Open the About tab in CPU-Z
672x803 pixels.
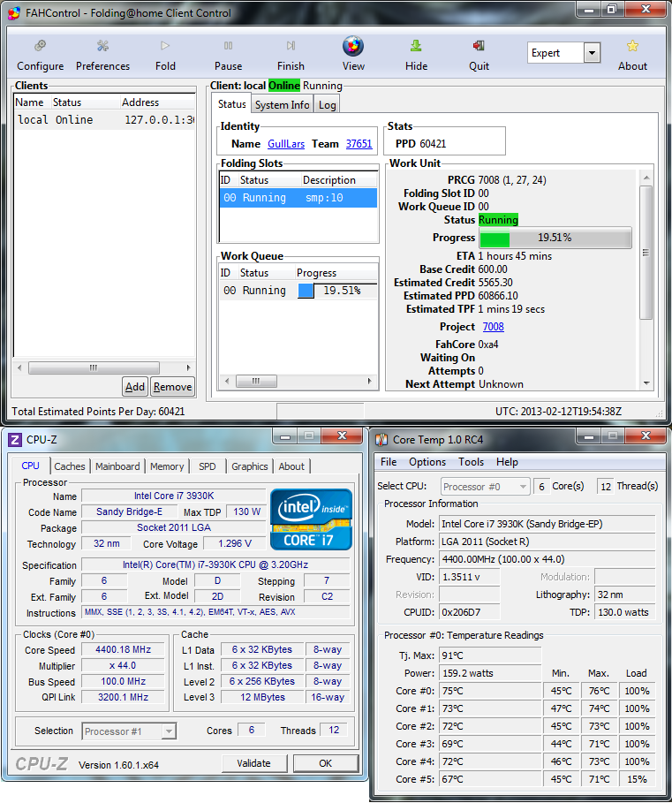[291, 466]
